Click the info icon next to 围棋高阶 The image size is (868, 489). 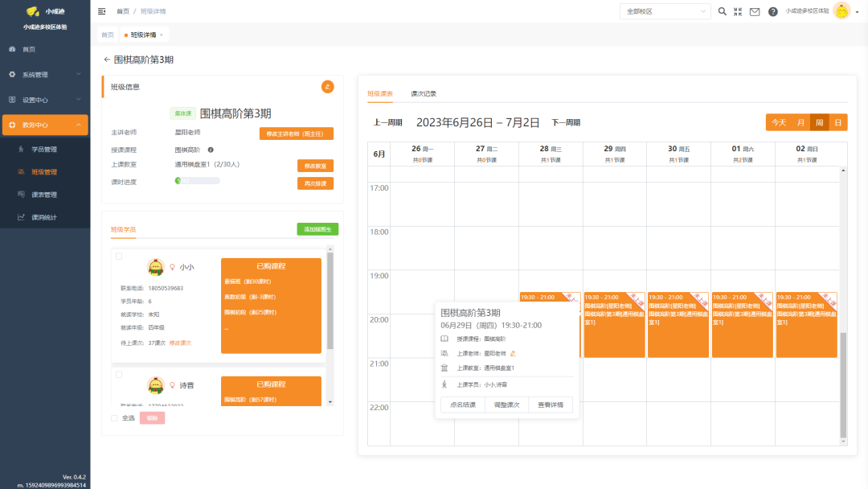coord(211,150)
